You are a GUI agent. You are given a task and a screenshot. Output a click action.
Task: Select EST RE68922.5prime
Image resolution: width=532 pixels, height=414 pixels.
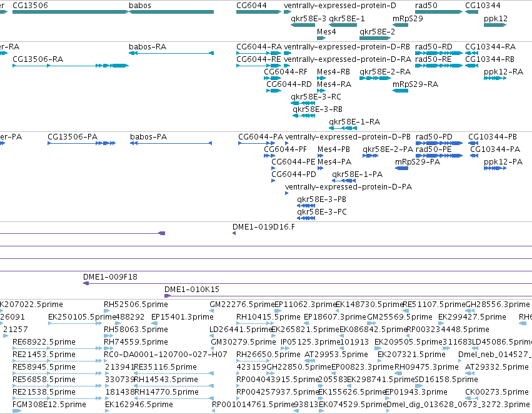pyautogui.click(x=57, y=348)
